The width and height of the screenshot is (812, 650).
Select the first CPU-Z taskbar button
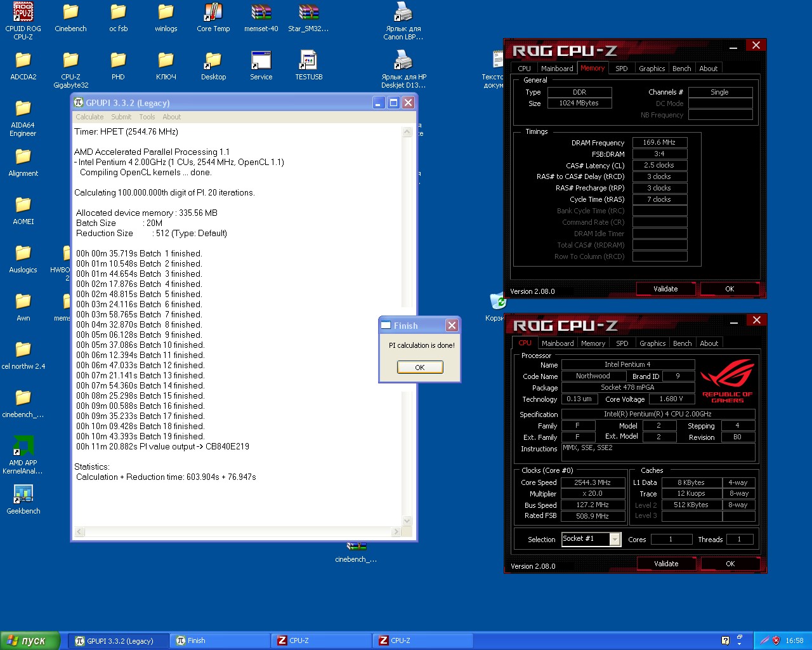(321, 640)
